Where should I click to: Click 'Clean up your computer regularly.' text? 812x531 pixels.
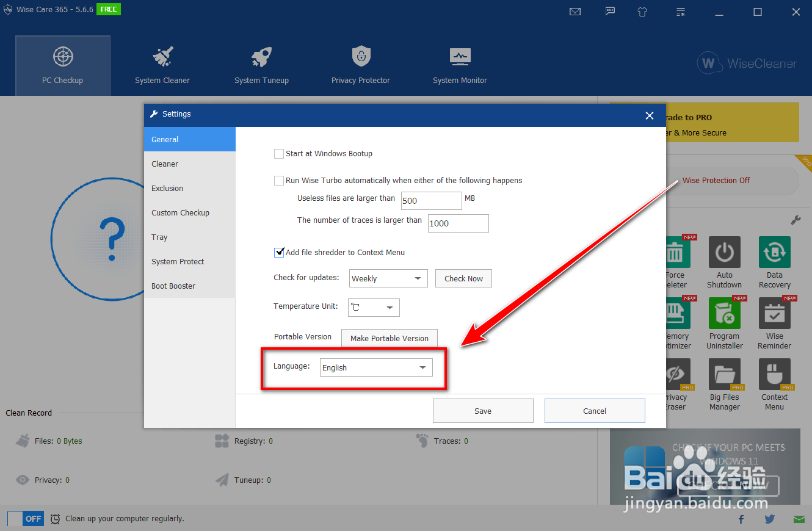coord(125,519)
